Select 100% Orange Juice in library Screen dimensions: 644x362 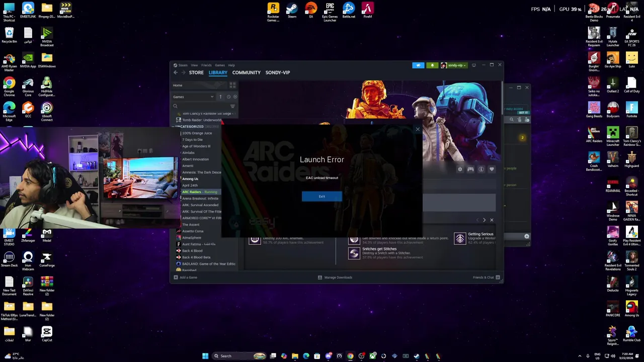[197, 133]
